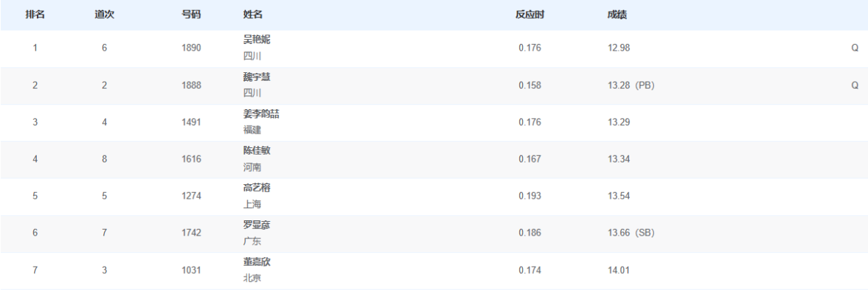The image size is (868, 294).
Task: Click the athlete name above bib 1888's 四川
Action: [x=257, y=77]
